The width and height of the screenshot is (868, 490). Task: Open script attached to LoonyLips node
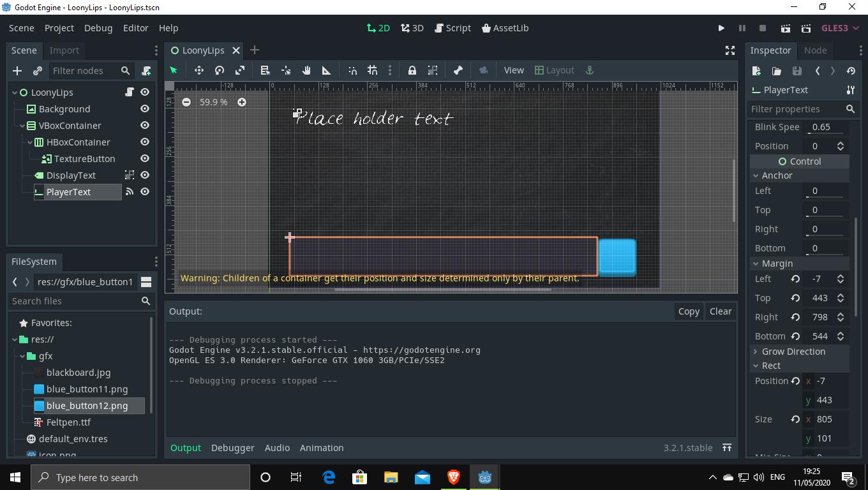(x=130, y=93)
